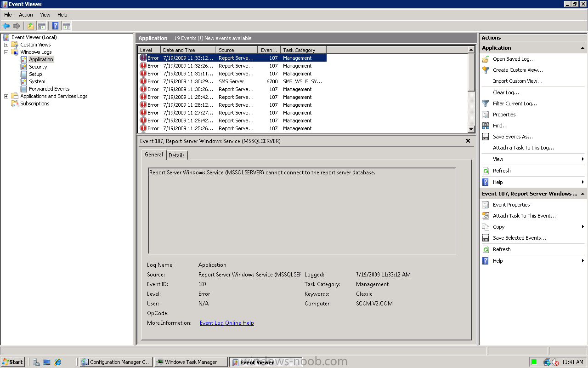This screenshot has width=588, height=368.
Task: Click the Find binoculars icon
Action: (x=486, y=126)
